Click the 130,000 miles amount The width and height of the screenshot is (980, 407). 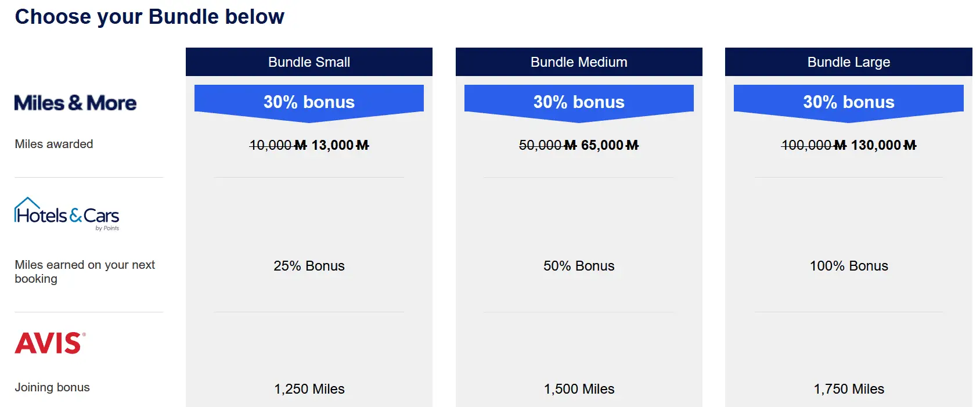(x=883, y=145)
